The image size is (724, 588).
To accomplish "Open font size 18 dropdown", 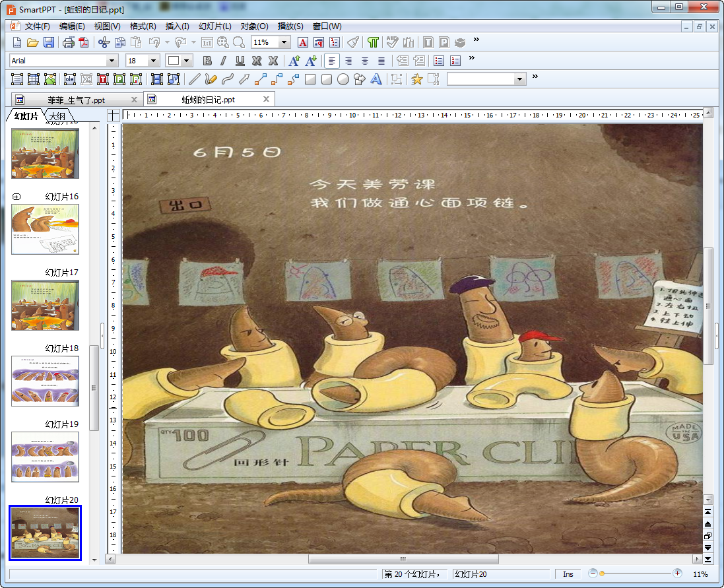I will pos(153,61).
